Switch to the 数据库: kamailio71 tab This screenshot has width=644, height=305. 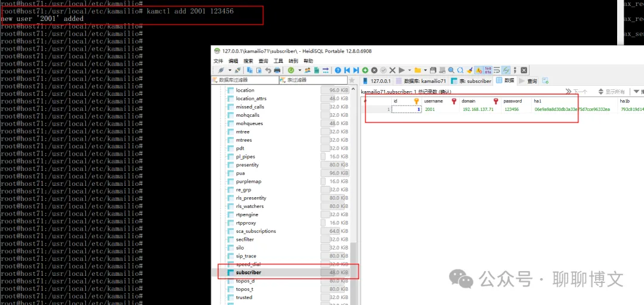click(422, 81)
